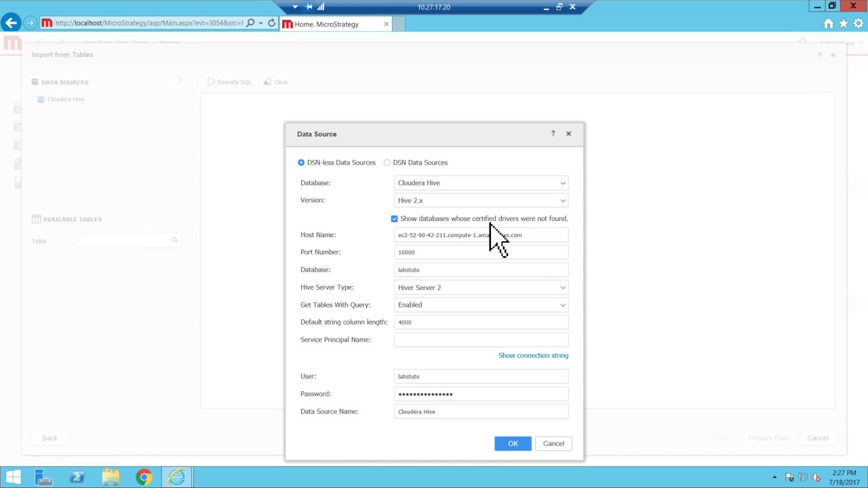
Task: Open the Database dropdown showing Cloudera Hive
Action: (x=481, y=183)
